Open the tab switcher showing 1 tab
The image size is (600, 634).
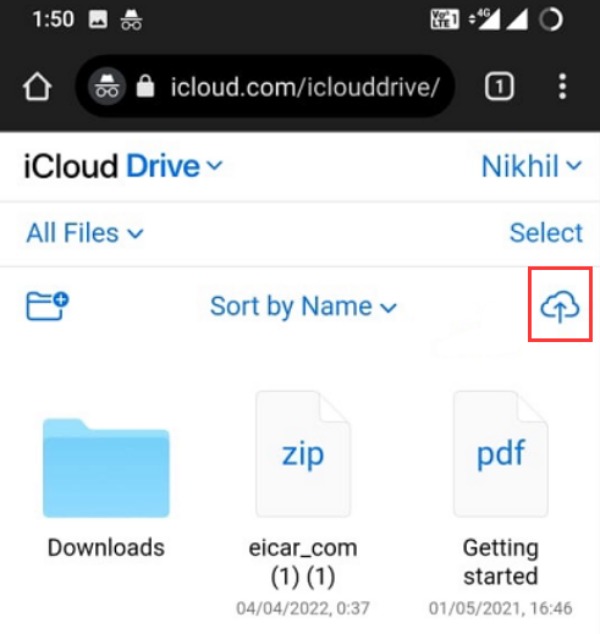(x=499, y=86)
